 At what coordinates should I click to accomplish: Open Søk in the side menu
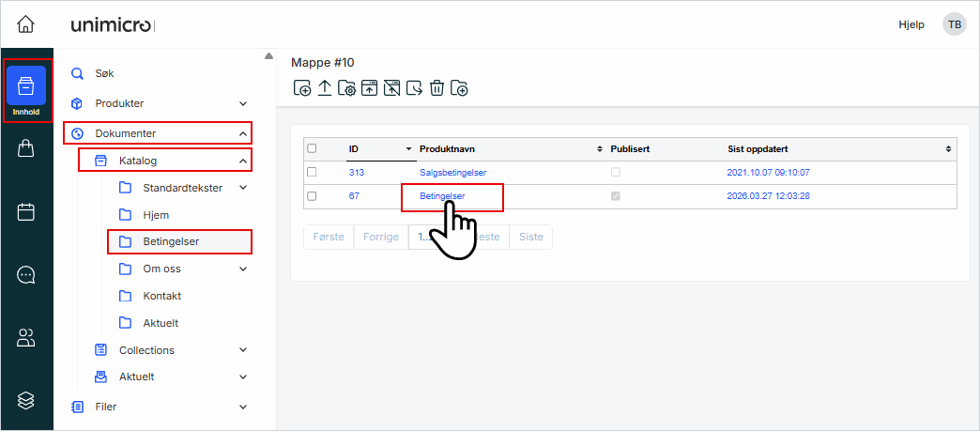click(104, 72)
